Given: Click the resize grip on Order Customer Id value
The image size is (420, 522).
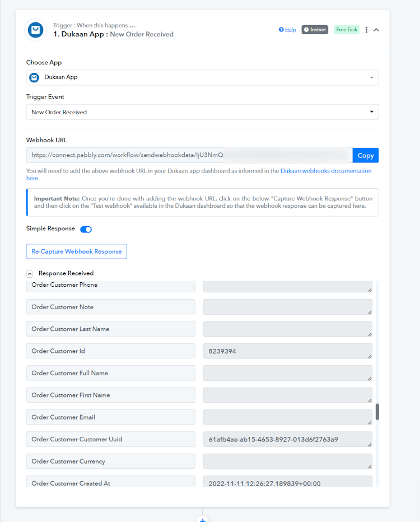Looking at the screenshot, I should pos(370,356).
